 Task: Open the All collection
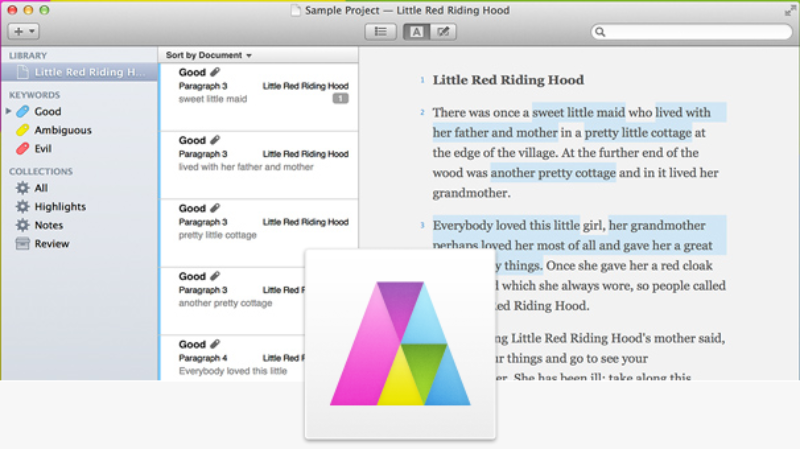(x=41, y=188)
